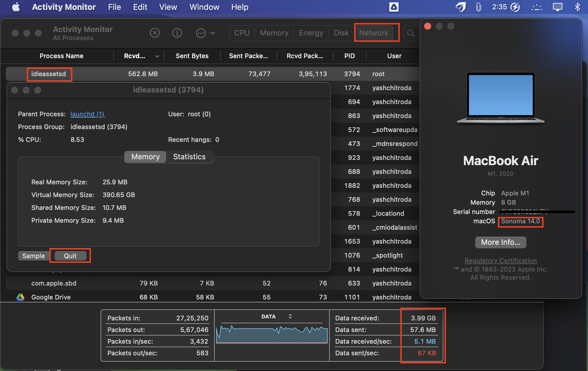Open the Edit menu

tap(140, 7)
